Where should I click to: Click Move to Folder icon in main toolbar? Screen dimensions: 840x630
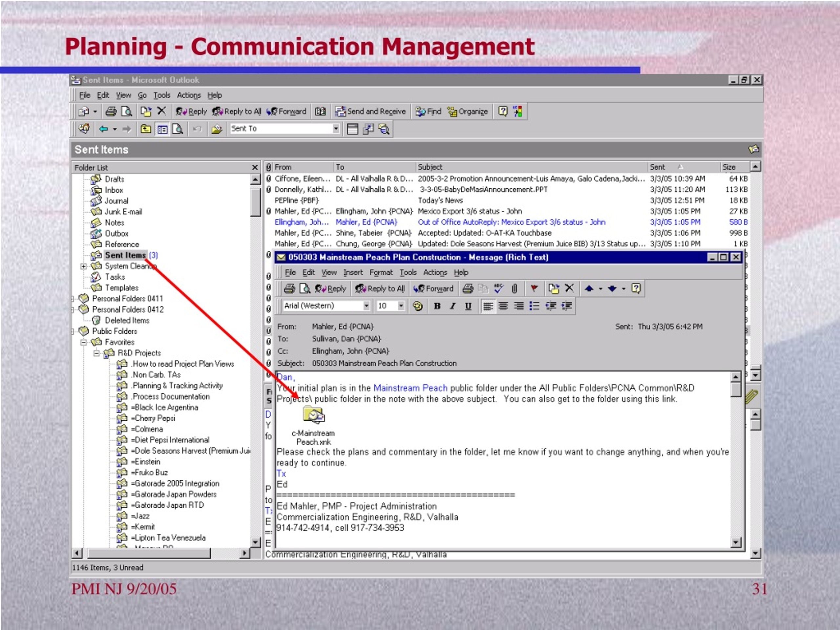pyautogui.click(x=146, y=111)
